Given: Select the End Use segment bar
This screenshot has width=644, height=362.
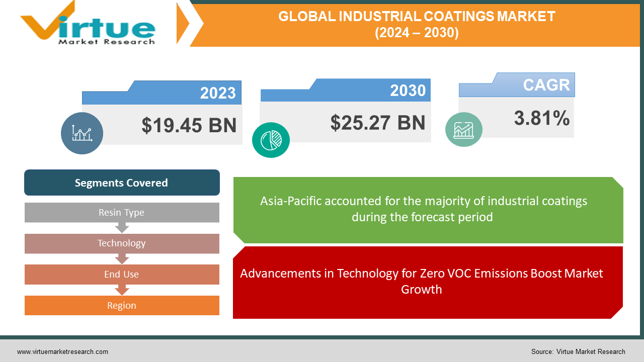Looking at the screenshot, I should pyautogui.click(x=122, y=275).
